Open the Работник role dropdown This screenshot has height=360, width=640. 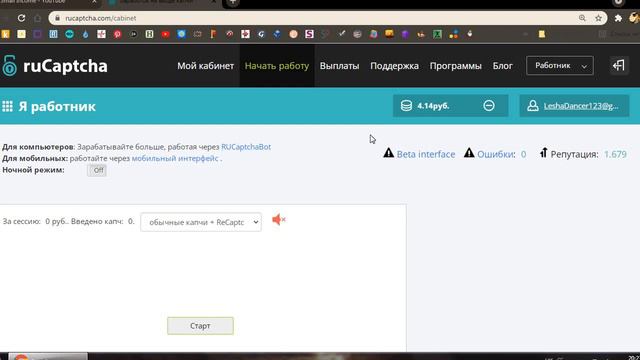tap(560, 65)
